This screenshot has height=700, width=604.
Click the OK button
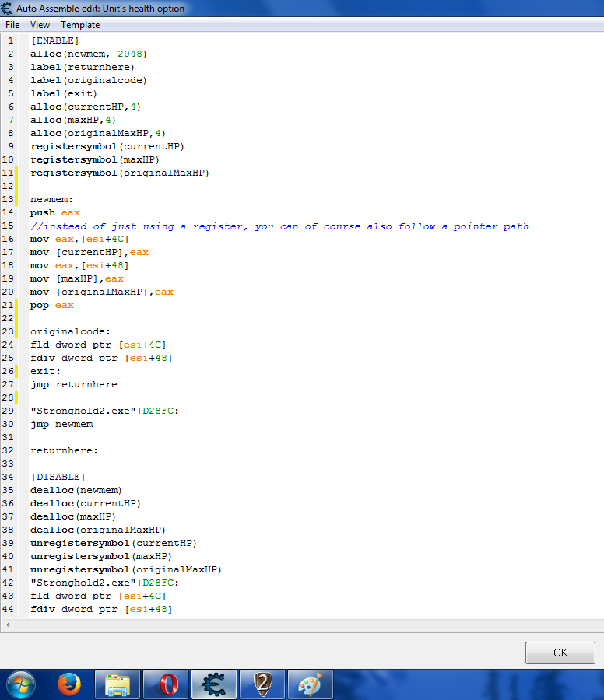pyautogui.click(x=560, y=653)
